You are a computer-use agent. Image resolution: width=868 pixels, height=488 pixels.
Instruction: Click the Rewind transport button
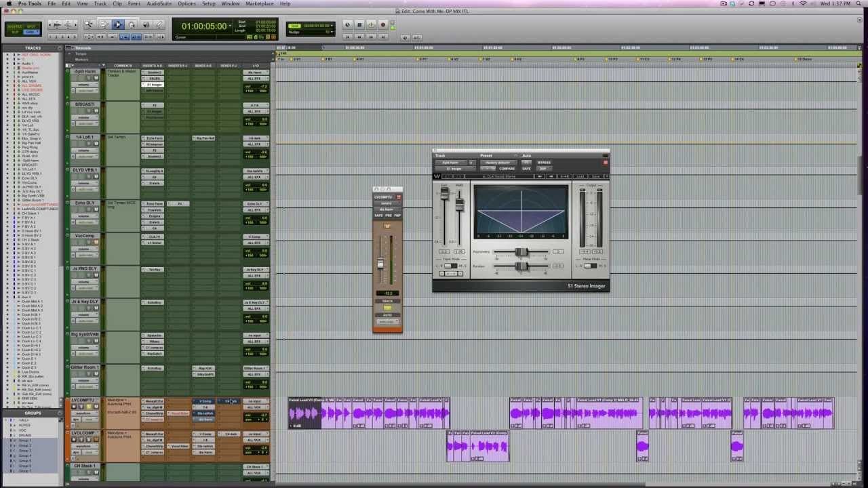[359, 37]
